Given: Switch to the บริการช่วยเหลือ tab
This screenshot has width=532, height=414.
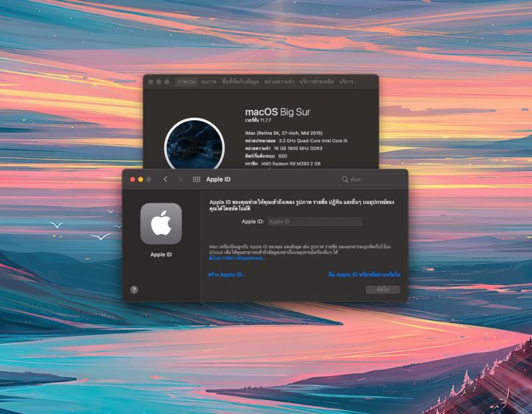Looking at the screenshot, I should [317, 82].
